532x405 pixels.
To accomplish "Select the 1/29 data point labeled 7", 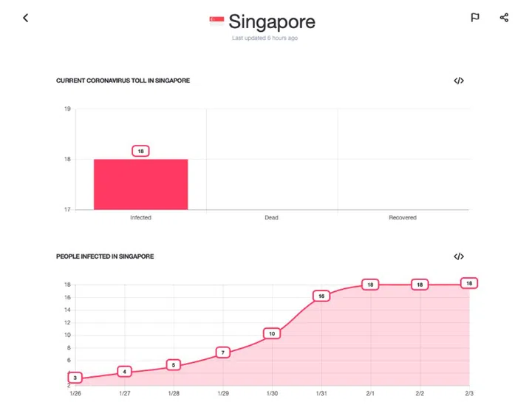I will tap(223, 353).
